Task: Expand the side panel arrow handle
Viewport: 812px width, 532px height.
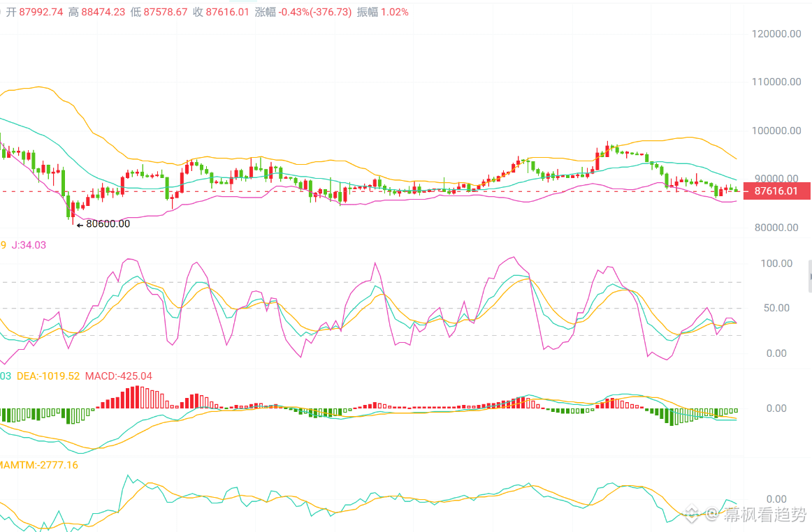Action: coord(810,276)
